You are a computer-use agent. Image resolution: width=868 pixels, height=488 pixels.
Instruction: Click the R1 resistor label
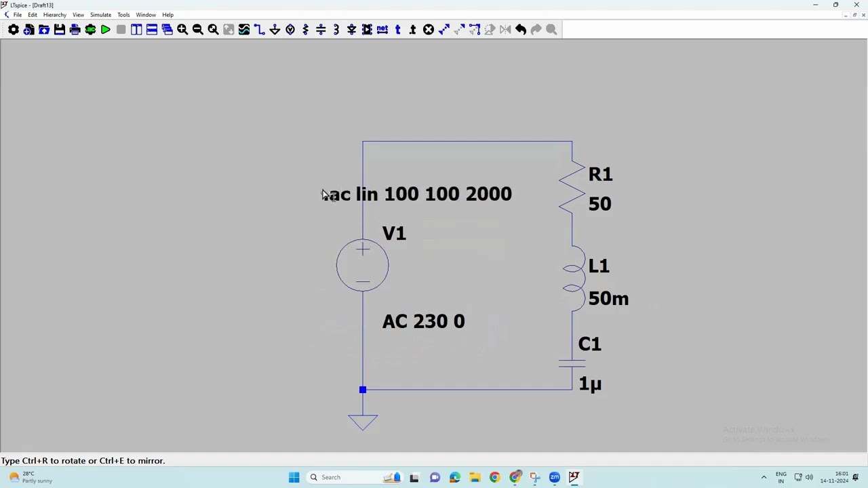coord(600,175)
